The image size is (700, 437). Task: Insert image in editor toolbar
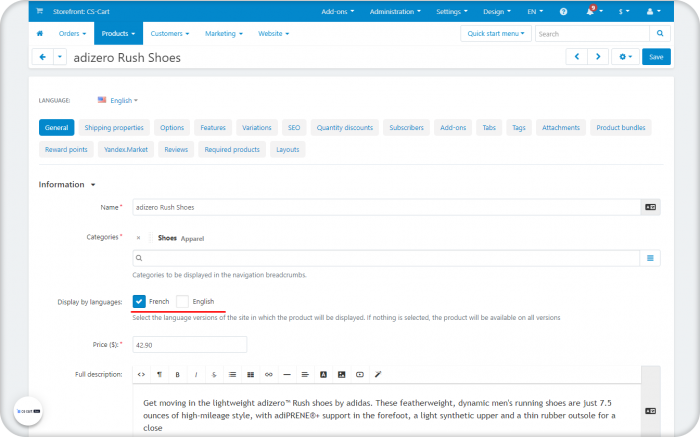pyautogui.click(x=342, y=375)
